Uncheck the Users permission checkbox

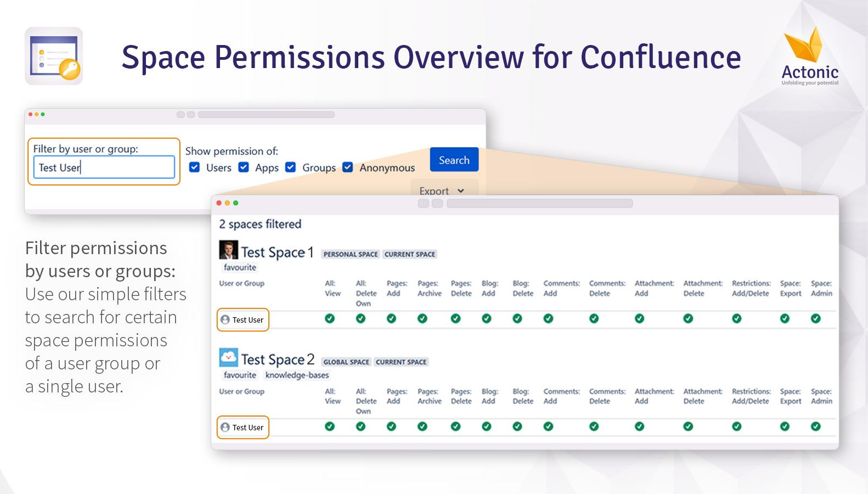click(x=194, y=167)
